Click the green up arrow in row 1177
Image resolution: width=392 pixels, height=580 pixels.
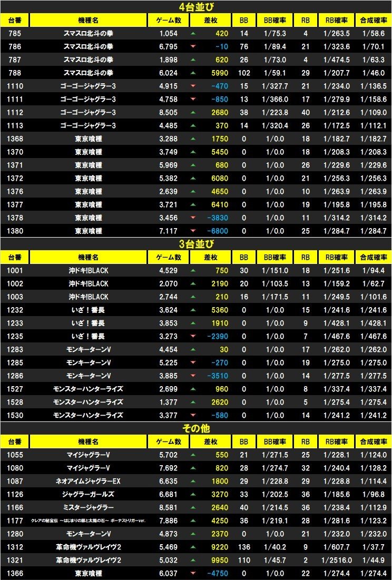click(193, 521)
